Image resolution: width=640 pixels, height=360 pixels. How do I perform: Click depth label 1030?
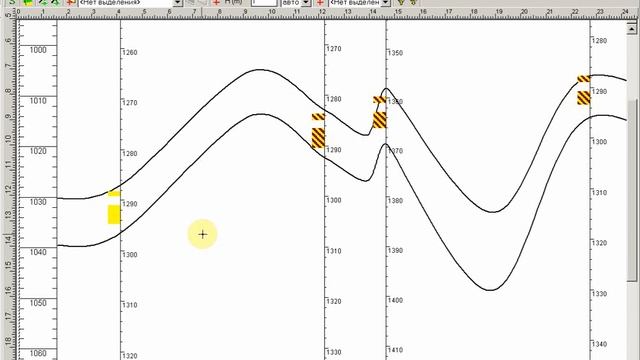(38, 202)
